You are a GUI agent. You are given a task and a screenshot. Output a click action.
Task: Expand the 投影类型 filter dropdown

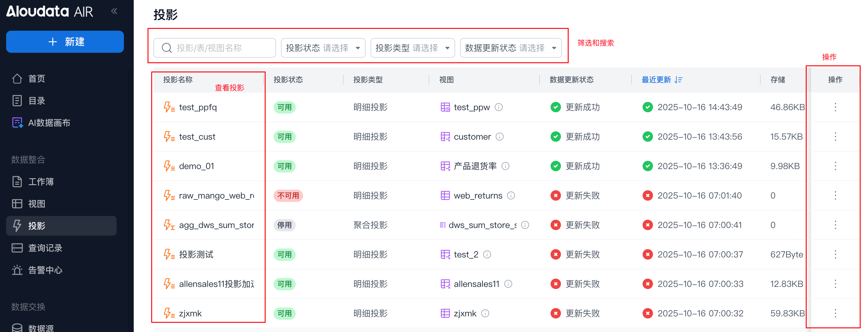pos(413,48)
